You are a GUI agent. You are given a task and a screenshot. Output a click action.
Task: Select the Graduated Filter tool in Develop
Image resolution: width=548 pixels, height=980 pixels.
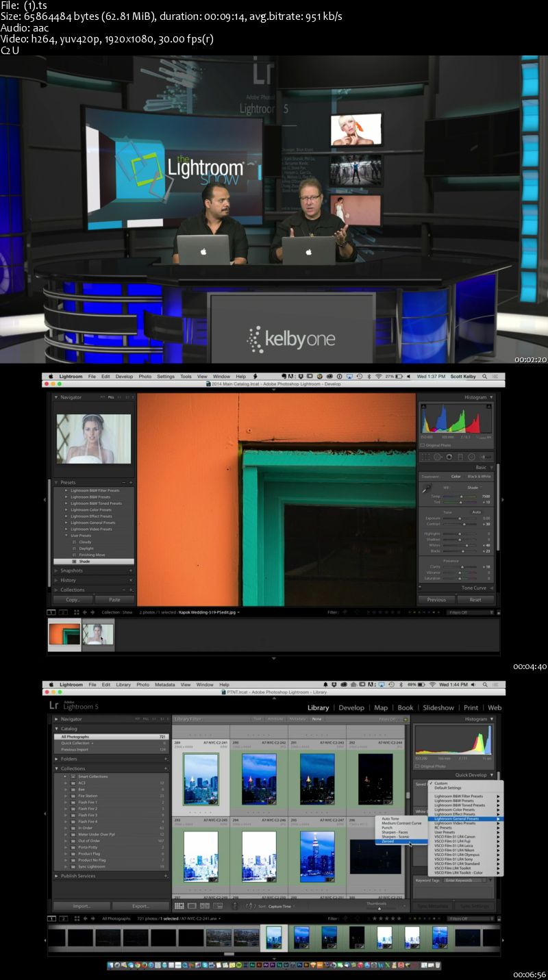tap(460, 457)
